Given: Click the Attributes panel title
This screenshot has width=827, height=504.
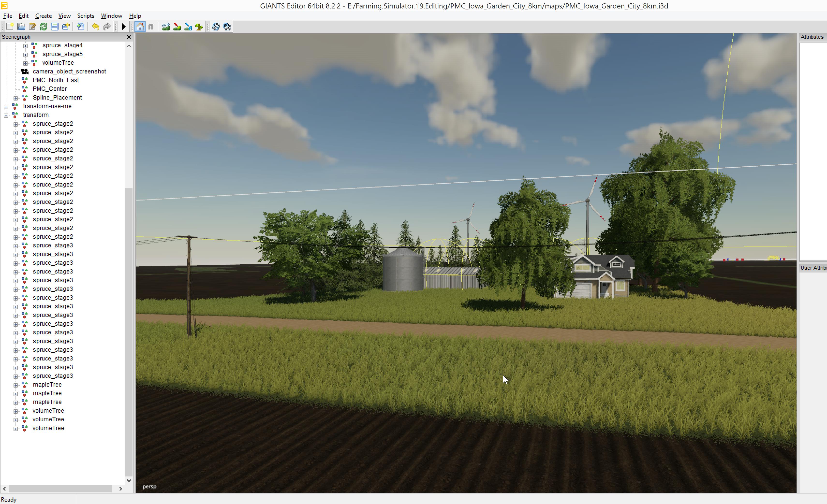Looking at the screenshot, I should coord(812,37).
